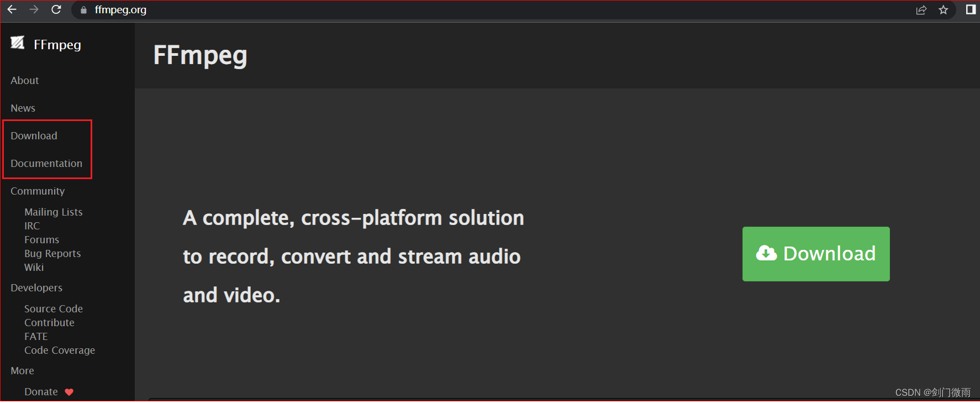980x403 pixels.
Task: Reload the ffmpeg.org page
Action: [56, 9]
